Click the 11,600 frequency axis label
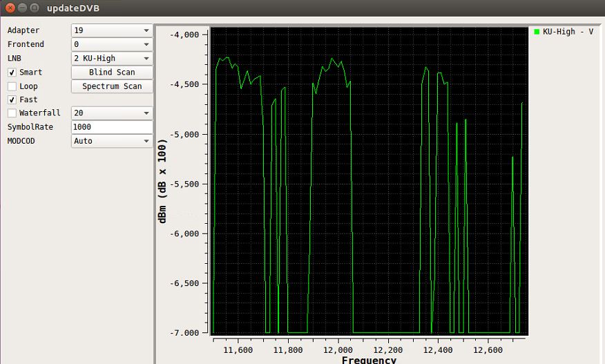605x364 pixels. click(238, 350)
